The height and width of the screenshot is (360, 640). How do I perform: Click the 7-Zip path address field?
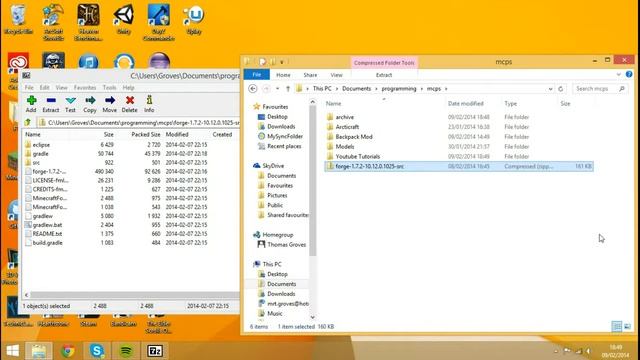point(139,122)
